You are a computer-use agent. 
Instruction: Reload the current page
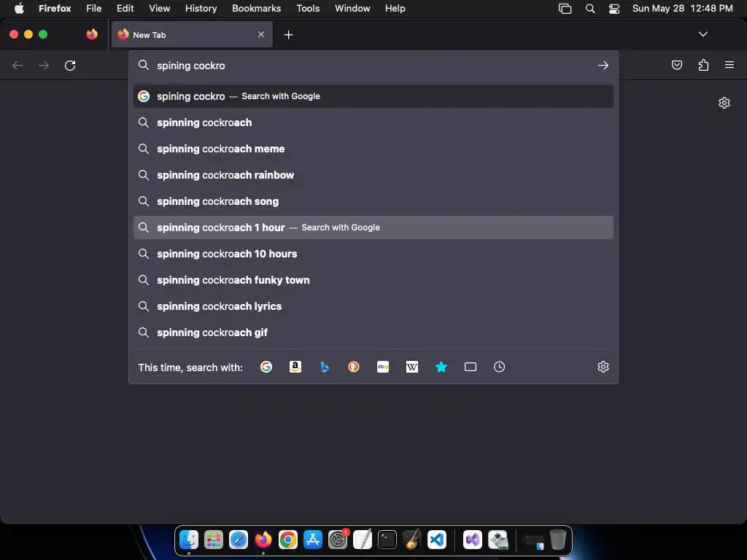[x=70, y=65]
